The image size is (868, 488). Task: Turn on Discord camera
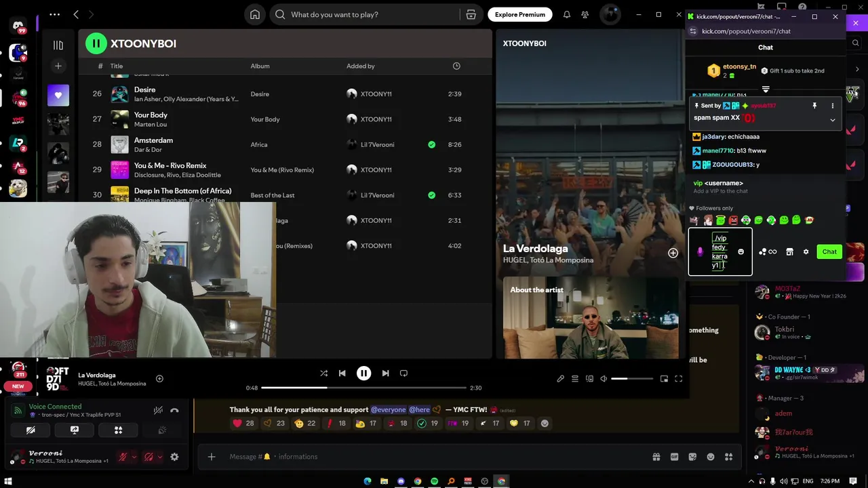pyautogui.click(x=31, y=430)
